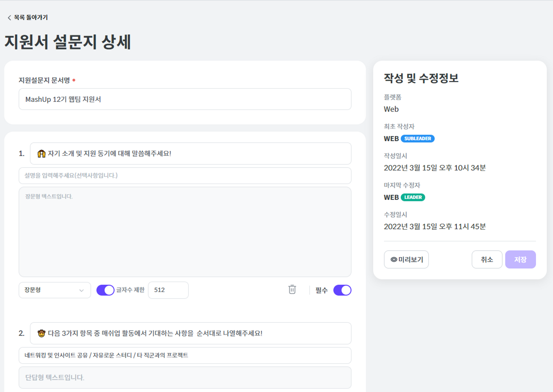
Task: Click the question 1 title field
Action: (x=190, y=154)
